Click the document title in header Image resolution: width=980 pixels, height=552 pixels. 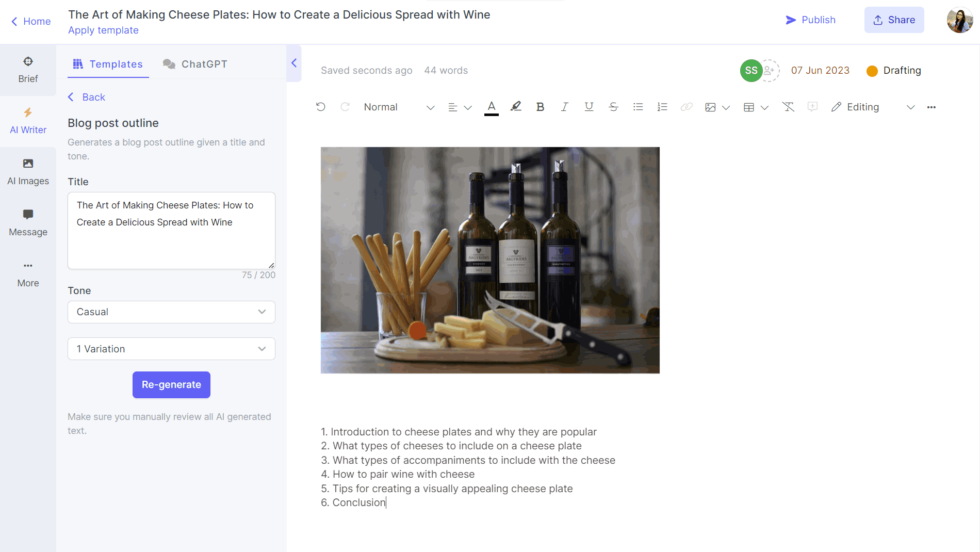coord(279,14)
